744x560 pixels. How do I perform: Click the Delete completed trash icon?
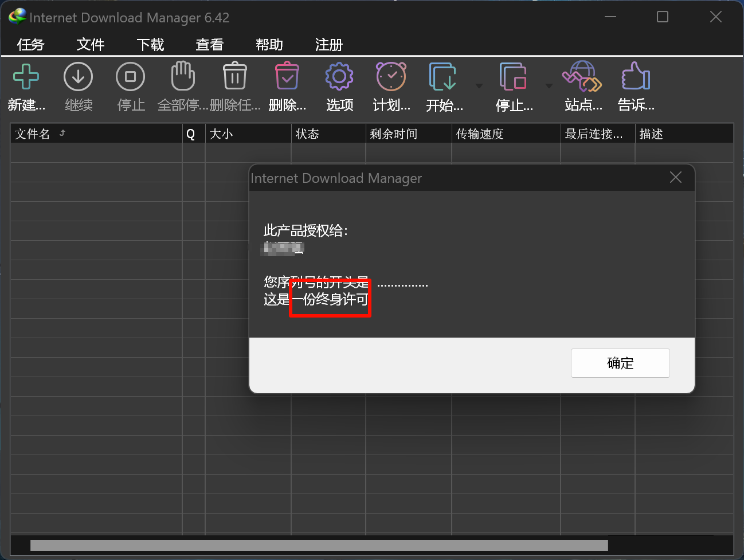pyautogui.click(x=235, y=76)
